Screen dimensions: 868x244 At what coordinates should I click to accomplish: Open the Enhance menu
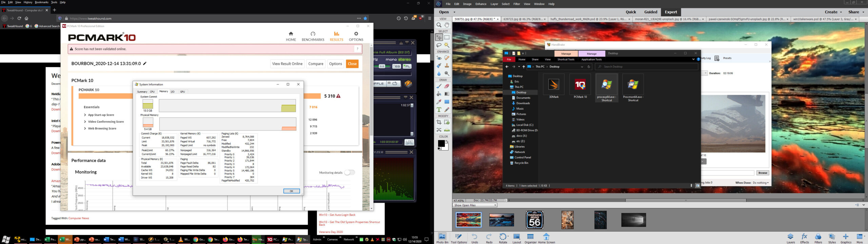point(481,4)
